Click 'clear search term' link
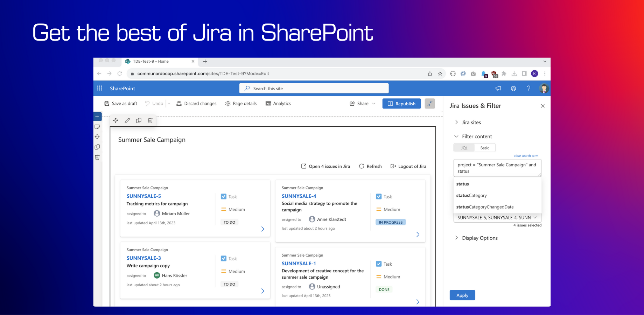Viewport: 644px width, 315px height. (x=526, y=156)
